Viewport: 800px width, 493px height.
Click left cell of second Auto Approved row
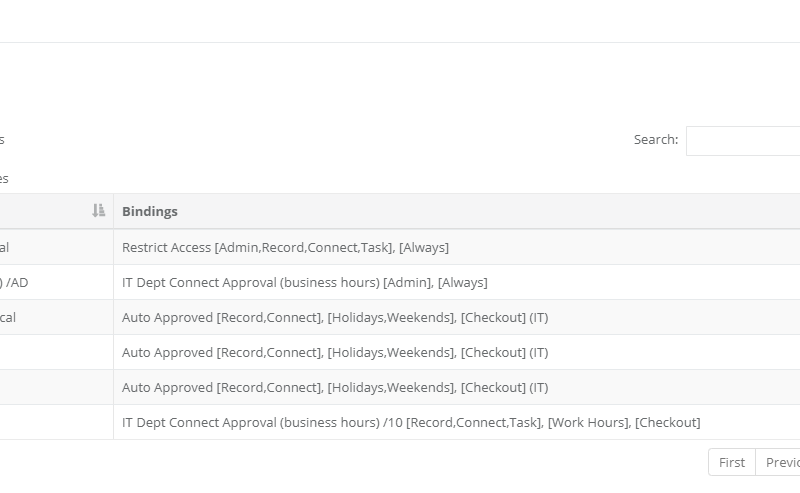pyautogui.click(x=50, y=352)
